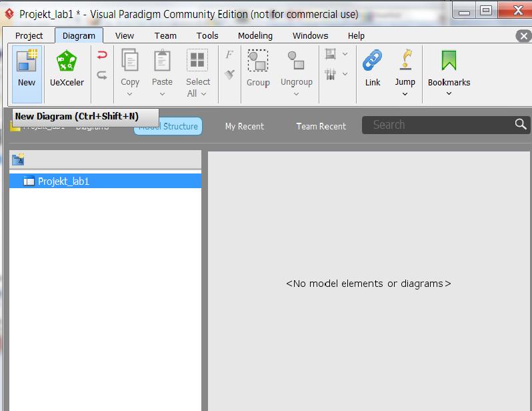Click the Distribute shapes icon

point(330,74)
